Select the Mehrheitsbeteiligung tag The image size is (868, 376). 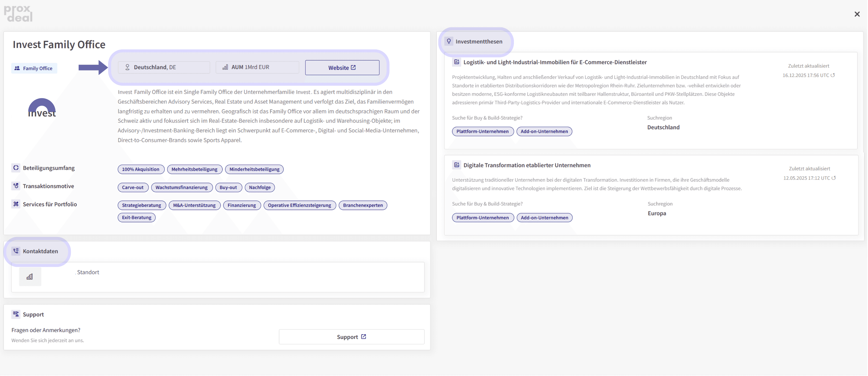194,169
